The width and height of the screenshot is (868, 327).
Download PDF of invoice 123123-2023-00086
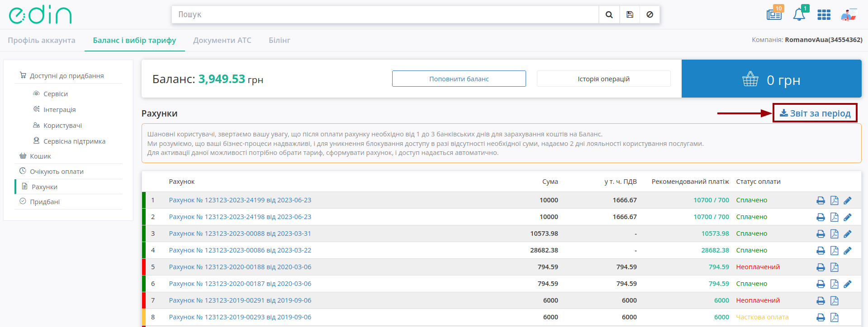835,251
